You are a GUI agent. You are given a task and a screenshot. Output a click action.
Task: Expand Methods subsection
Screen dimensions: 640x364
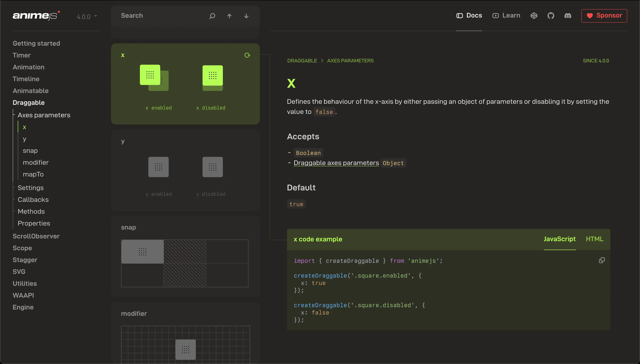pos(31,212)
